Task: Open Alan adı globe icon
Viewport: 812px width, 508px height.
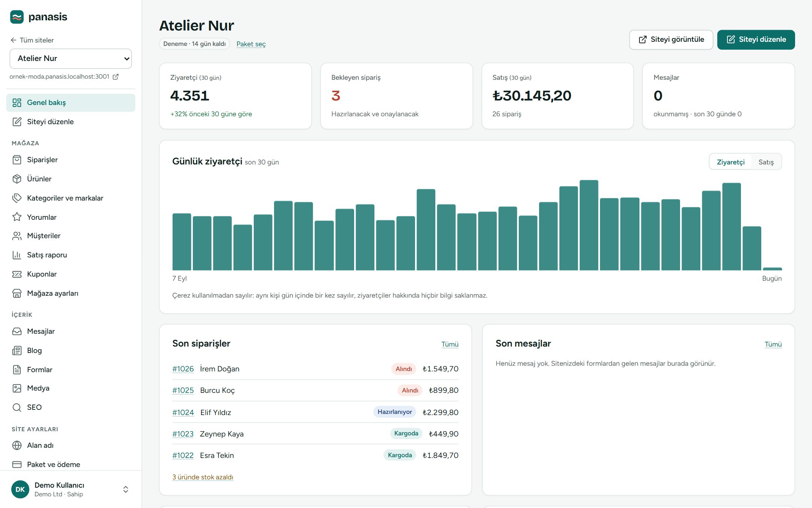Action: pos(17,445)
